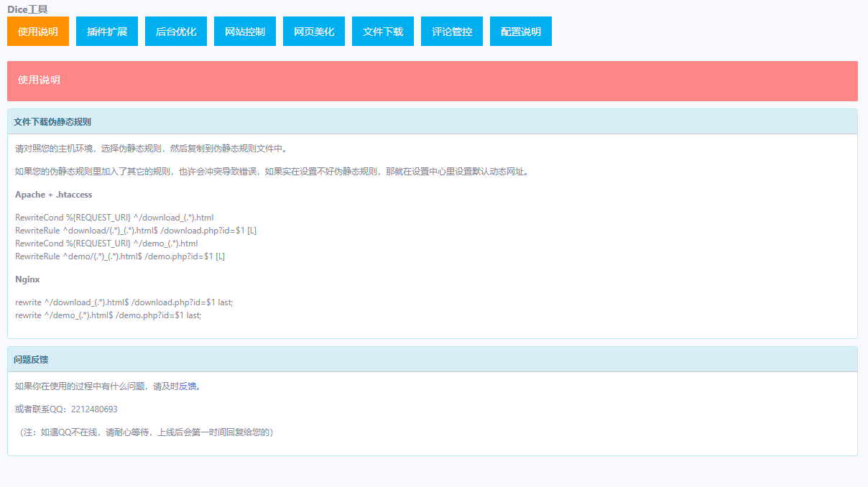Click the RewriteCond download_(.*).html line
The image size is (868, 487).
click(x=114, y=218)
